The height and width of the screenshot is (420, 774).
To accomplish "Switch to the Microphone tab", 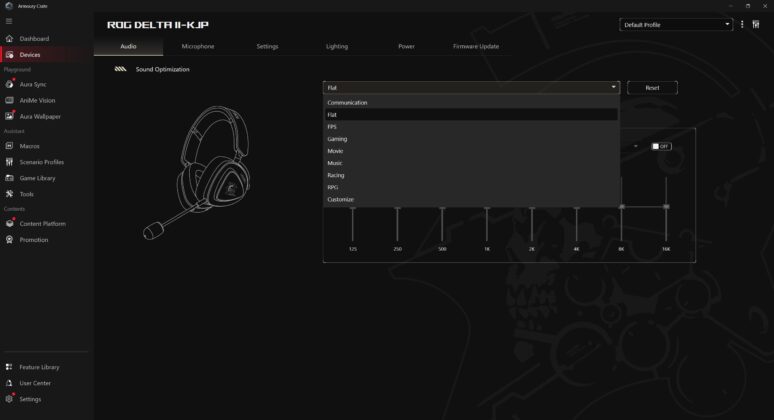I will pyautogui.click(x=198, y=46).
